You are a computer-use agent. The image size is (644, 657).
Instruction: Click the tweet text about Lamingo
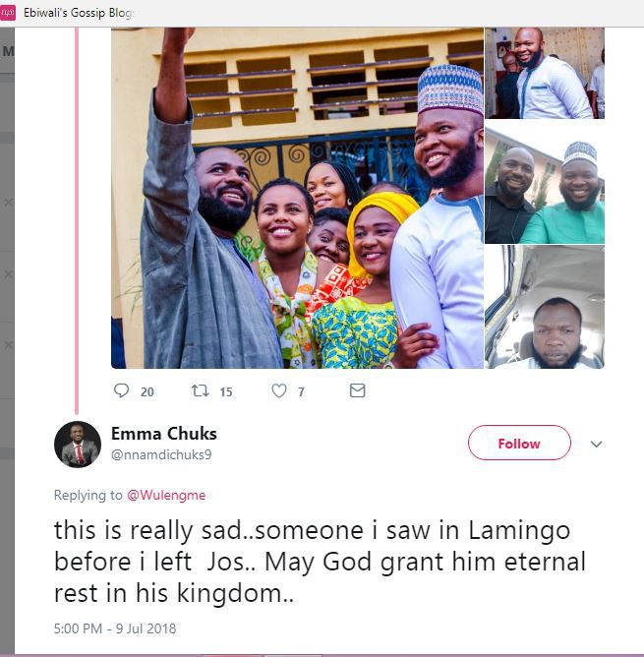pyautogui.click(x=320, y=563)
